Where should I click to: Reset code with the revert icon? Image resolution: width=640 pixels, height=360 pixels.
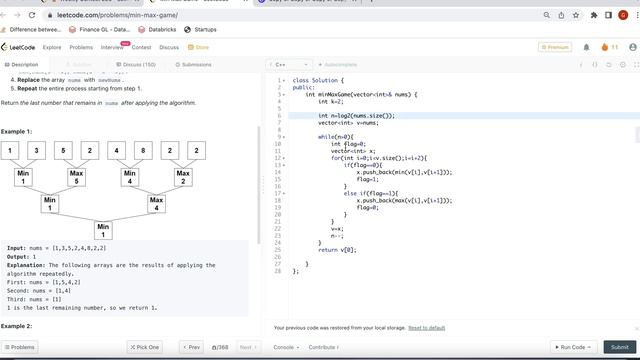click(x=609, y=65)
